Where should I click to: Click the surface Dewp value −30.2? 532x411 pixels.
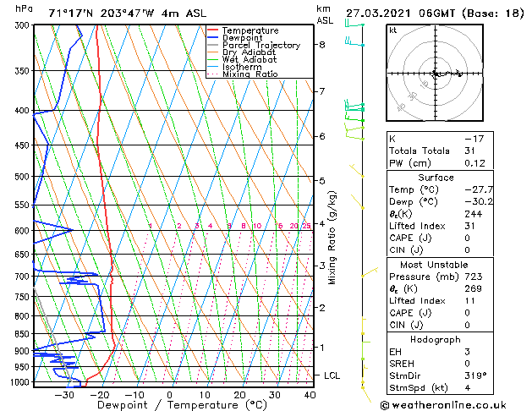click(x=479, y=202)
